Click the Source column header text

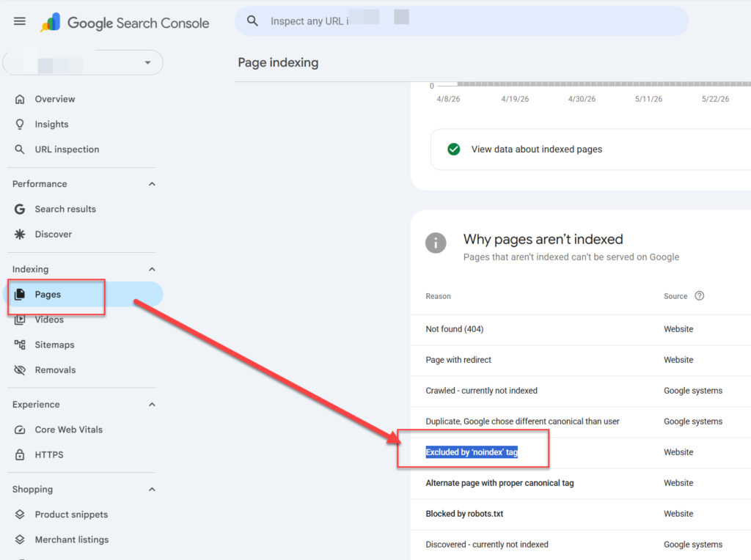(x=675, y=296)
